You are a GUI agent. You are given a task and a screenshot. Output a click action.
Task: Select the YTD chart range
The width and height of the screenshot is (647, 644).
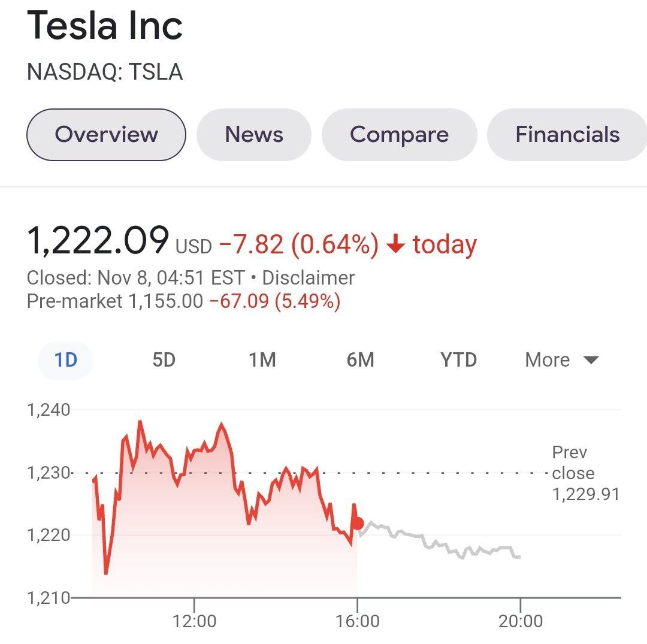coord(458,360)
